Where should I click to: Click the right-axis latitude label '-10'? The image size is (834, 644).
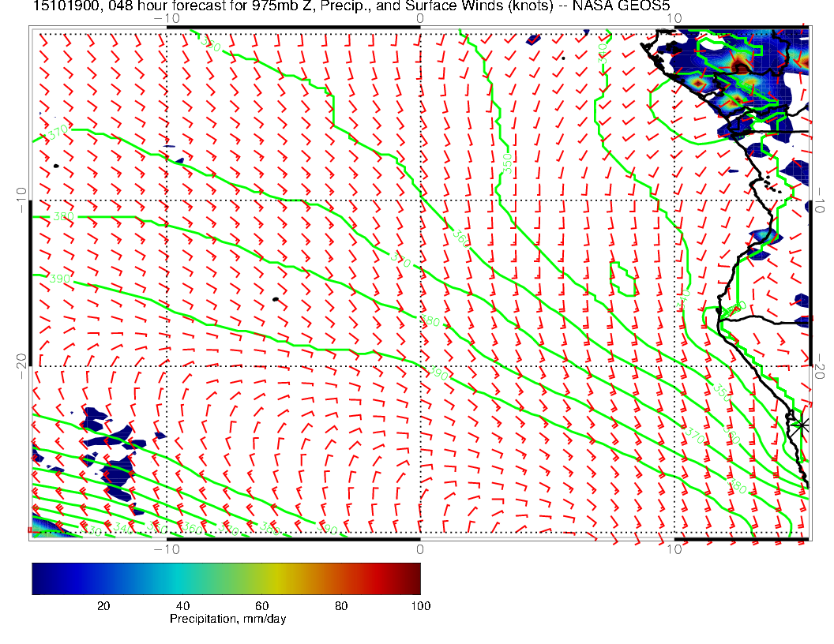[x=820, y=200]
